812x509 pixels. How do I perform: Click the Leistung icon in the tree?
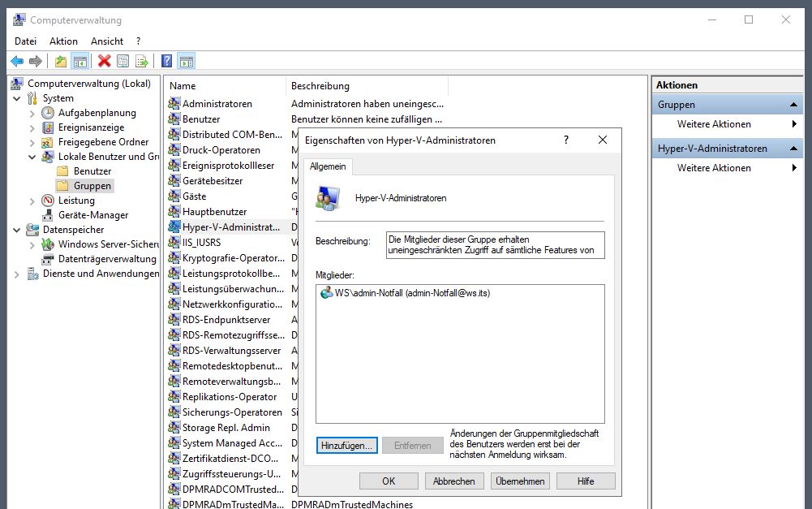click(x=48, y=200)
